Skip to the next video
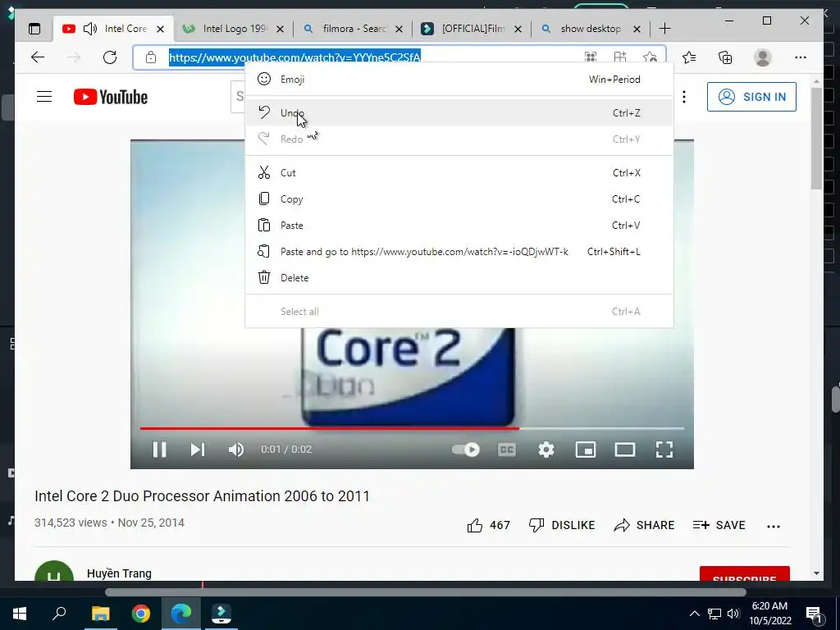840x630 pixels. (198, 450)
